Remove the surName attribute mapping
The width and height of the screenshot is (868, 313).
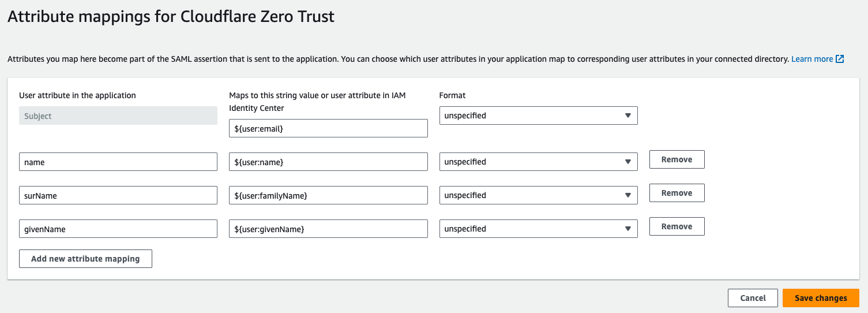(x=677, y=193)
